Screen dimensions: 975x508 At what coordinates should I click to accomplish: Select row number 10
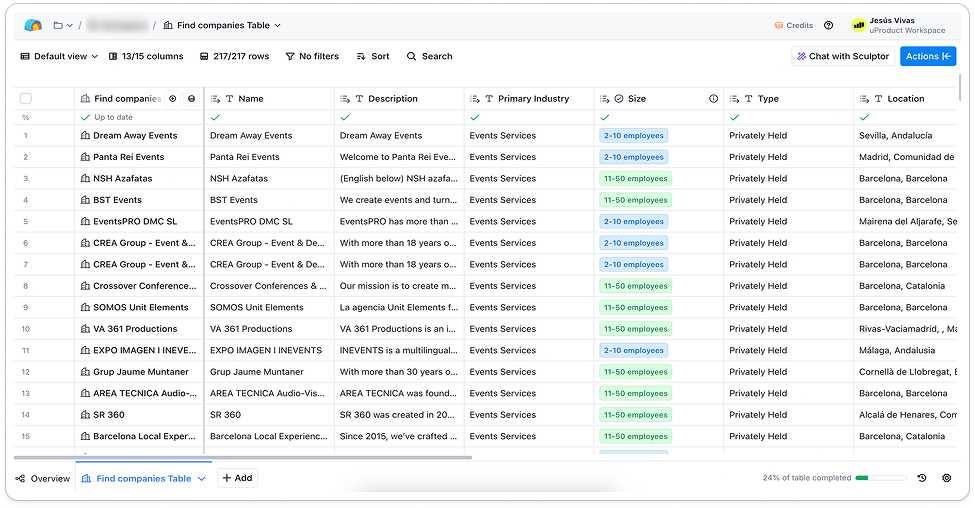point(25,329)
